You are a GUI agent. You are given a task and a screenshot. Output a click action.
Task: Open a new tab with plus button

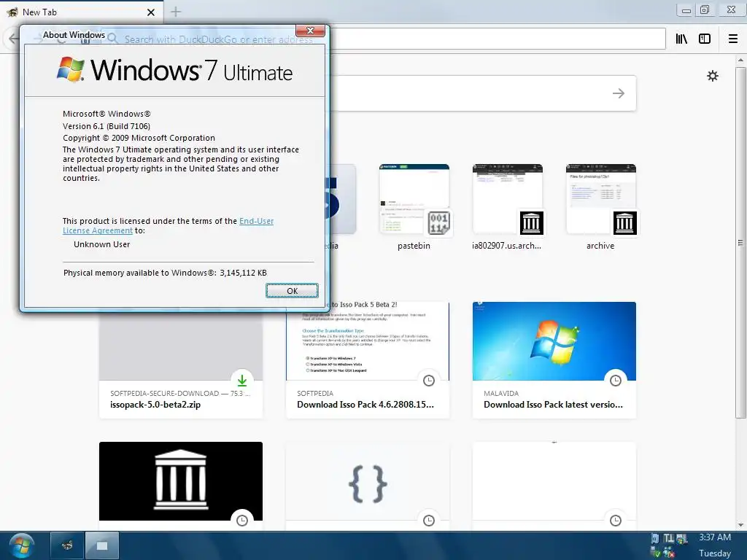tap(176, 12)
